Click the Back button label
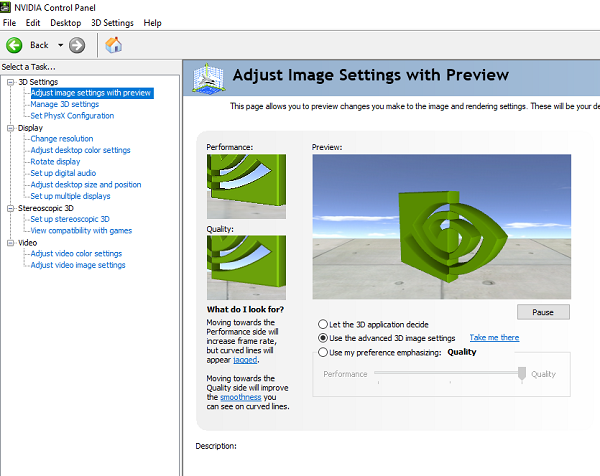This screenshot has width=600, height=476. click(x=39, y=45)
